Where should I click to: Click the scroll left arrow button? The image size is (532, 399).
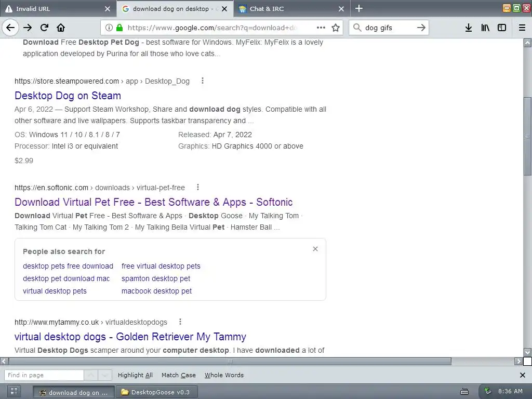click(4, 362)
